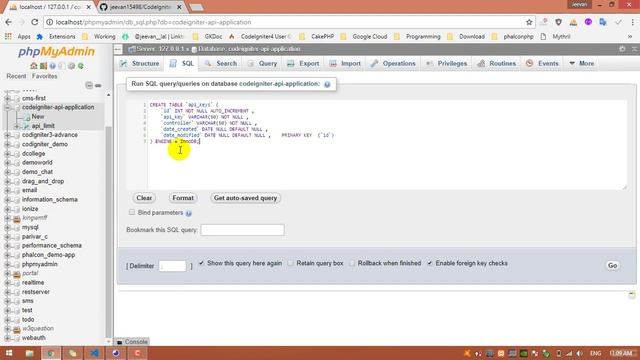640x360 pixels.
Task: Click in the Bookmark this SQL query field
Action: click(242, 230)
